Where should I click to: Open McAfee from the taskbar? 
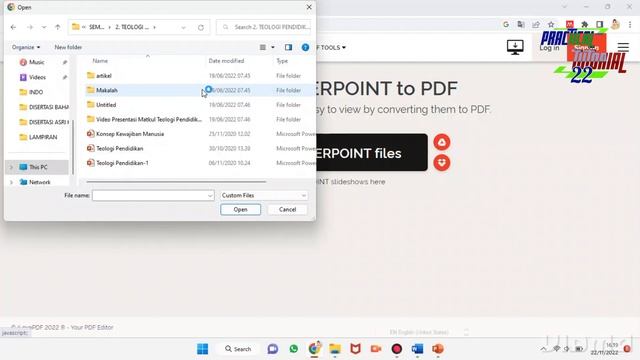tap(356, 349)
